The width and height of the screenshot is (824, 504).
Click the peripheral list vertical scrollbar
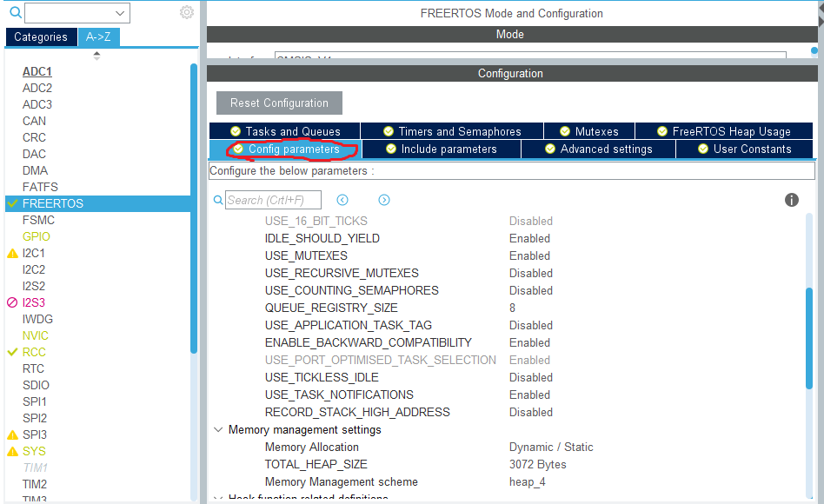(193, 208)
